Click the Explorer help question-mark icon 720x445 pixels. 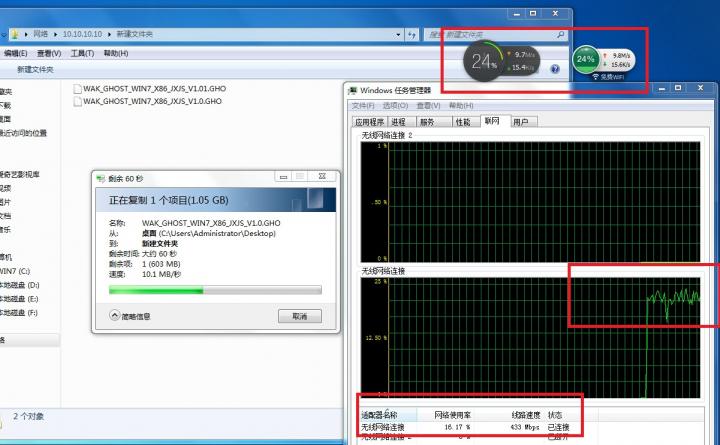[555, 69]
